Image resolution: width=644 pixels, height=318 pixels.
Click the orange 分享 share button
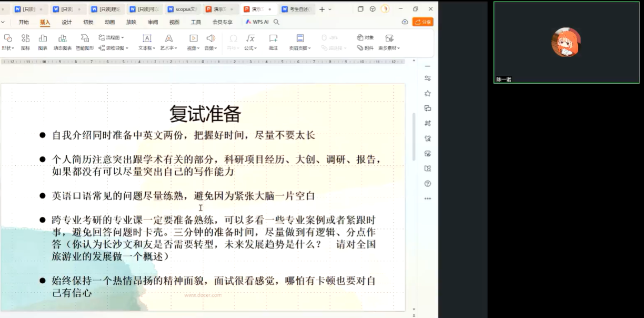coord(422,22)
